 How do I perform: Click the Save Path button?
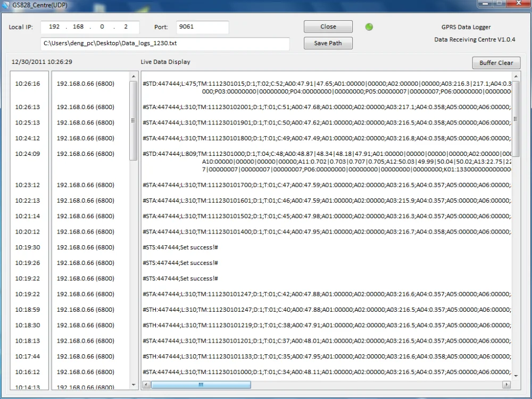tap(328, 43)
